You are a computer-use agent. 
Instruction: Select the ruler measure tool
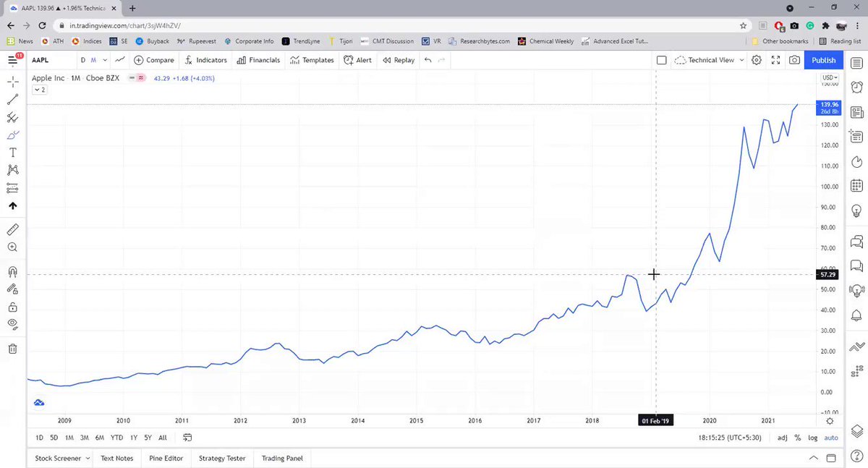(13, 230)
